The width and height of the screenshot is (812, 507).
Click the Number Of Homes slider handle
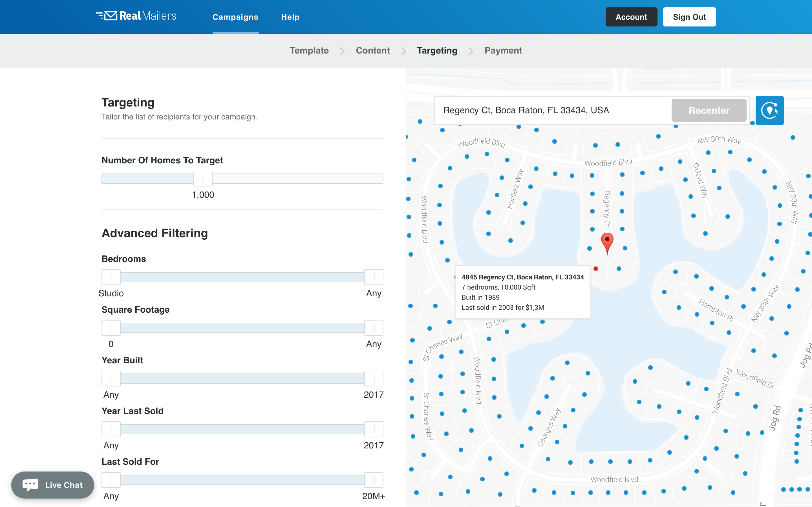203,178
